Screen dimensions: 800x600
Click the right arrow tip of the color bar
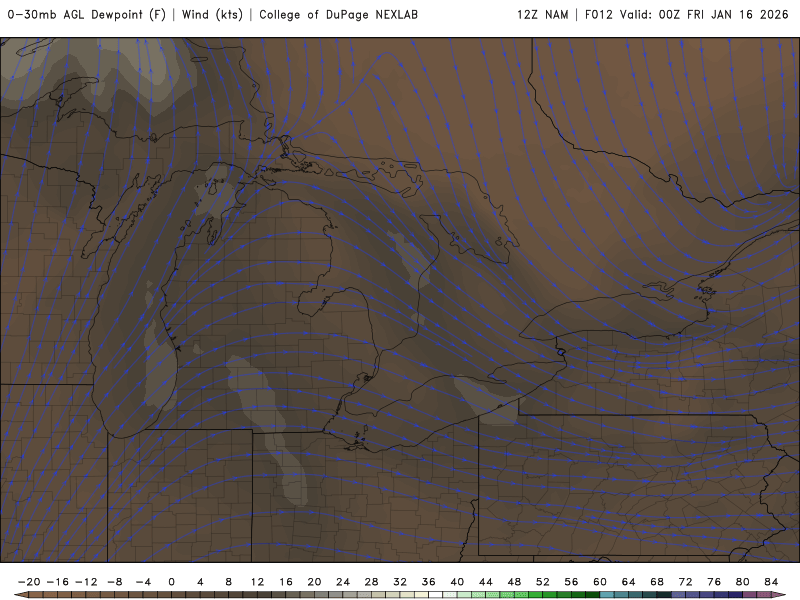point(779,595)
